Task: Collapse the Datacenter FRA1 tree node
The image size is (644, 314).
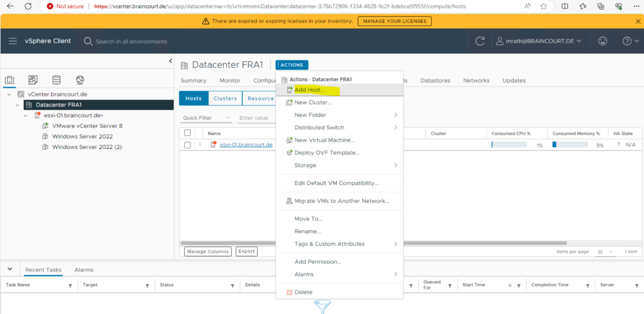Action: (x=17, y=105)
